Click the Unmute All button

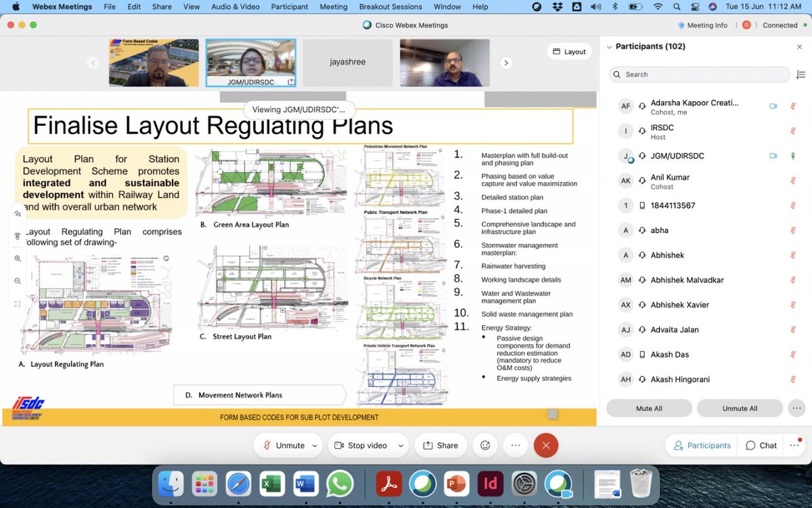tap(740, 408)
